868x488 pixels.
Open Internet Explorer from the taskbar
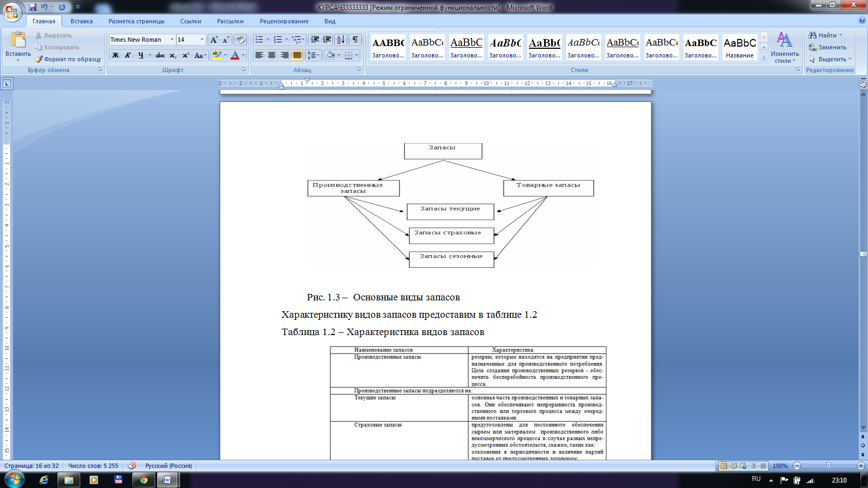coord(44,480)
